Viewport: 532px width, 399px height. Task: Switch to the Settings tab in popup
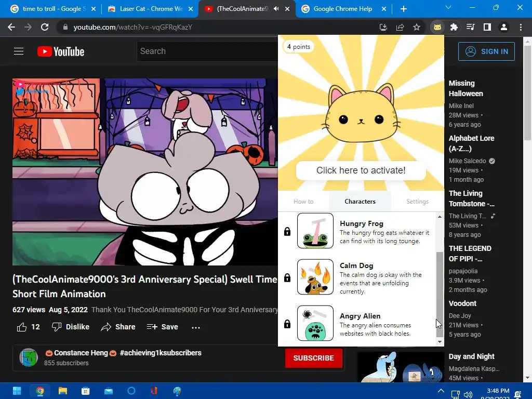(x=417, y=201)
